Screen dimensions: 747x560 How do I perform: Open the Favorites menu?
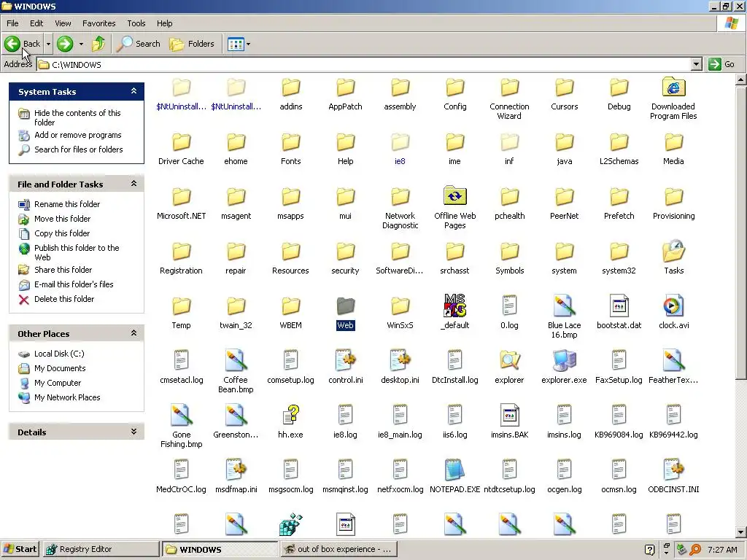point(98,23)
